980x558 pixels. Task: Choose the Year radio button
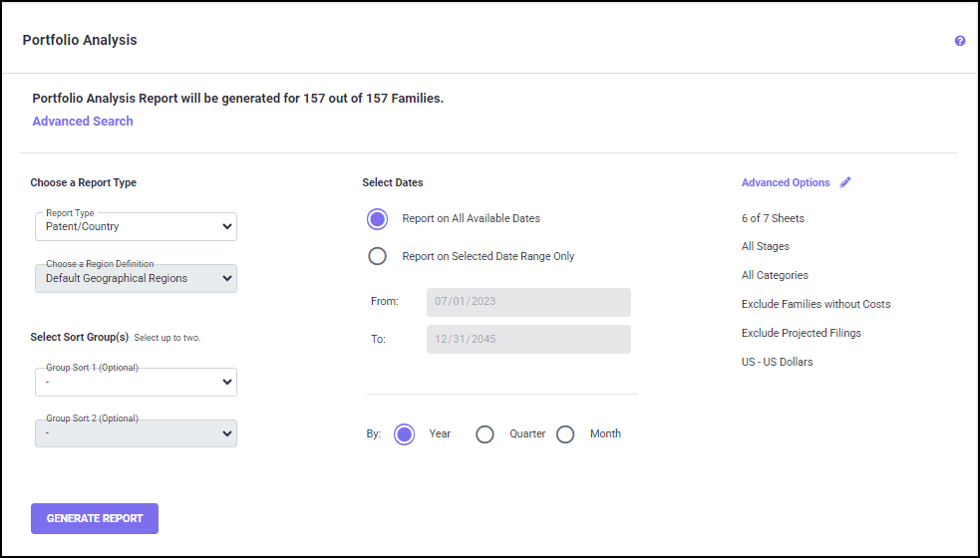coord(404,434)
